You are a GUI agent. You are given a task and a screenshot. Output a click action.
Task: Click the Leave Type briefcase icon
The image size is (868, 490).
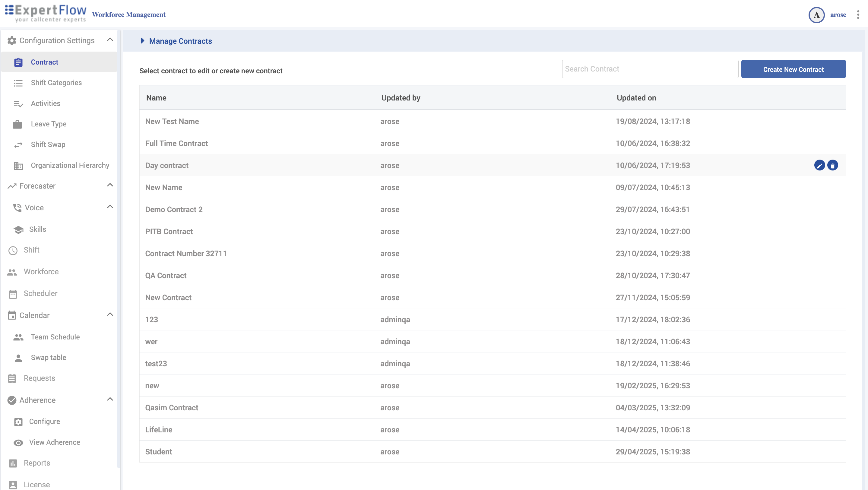17,124
